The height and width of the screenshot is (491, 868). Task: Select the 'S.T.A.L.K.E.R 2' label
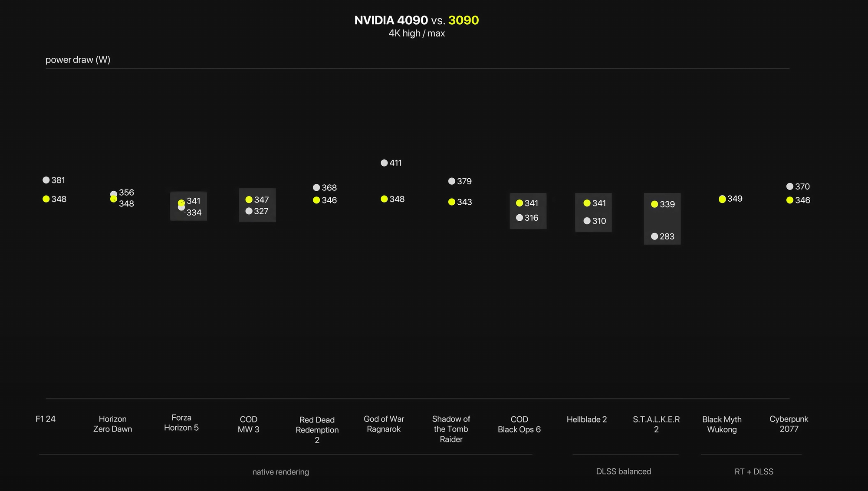click(x=656, y=425)
